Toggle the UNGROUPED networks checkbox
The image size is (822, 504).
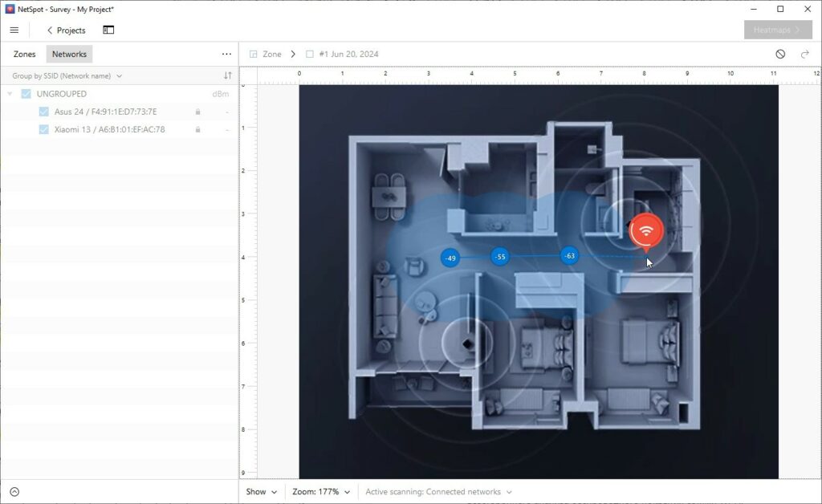point(26,94)
